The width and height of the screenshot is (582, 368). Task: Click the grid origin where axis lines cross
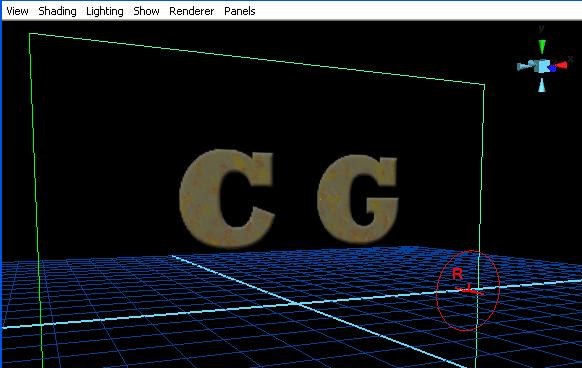pos(296,304)
